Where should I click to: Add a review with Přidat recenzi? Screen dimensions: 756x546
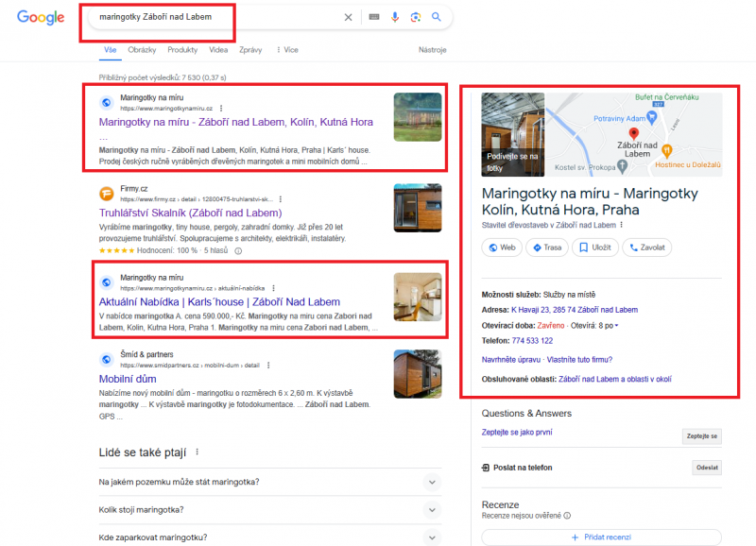click(602, 537)
